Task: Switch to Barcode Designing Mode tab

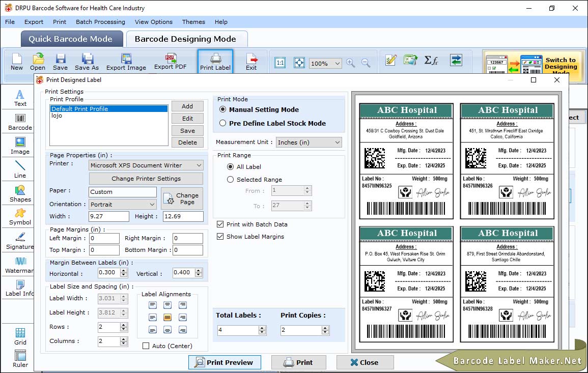Action: 186,39
